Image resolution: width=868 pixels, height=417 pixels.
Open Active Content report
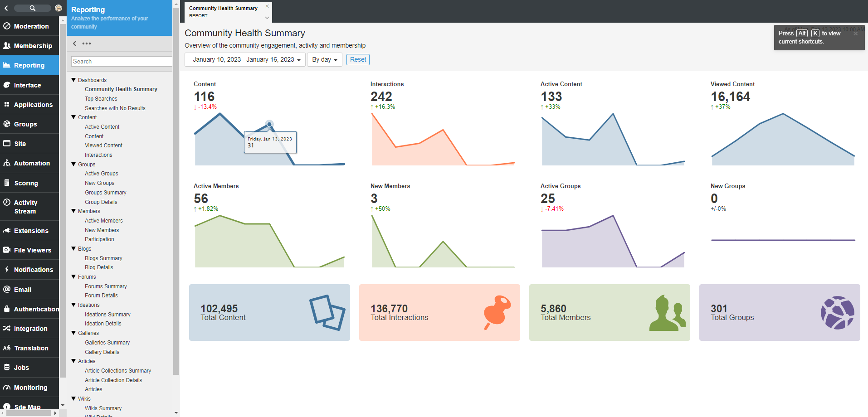102,127
